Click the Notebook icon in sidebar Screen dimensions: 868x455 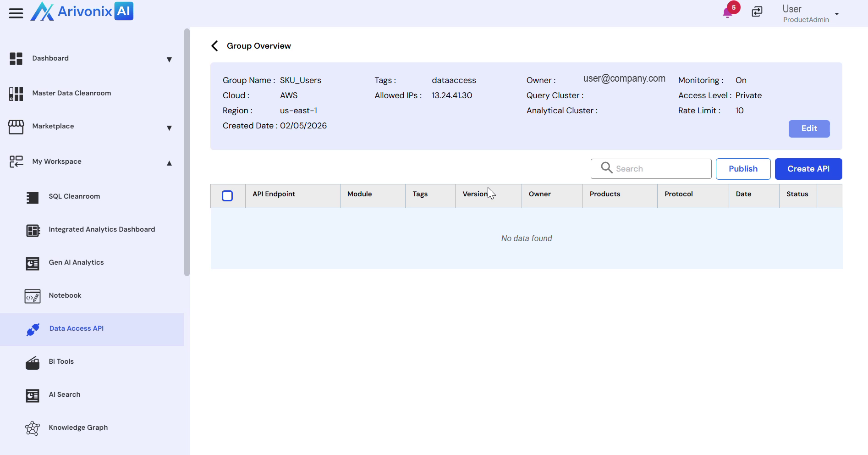coord(33,296)
